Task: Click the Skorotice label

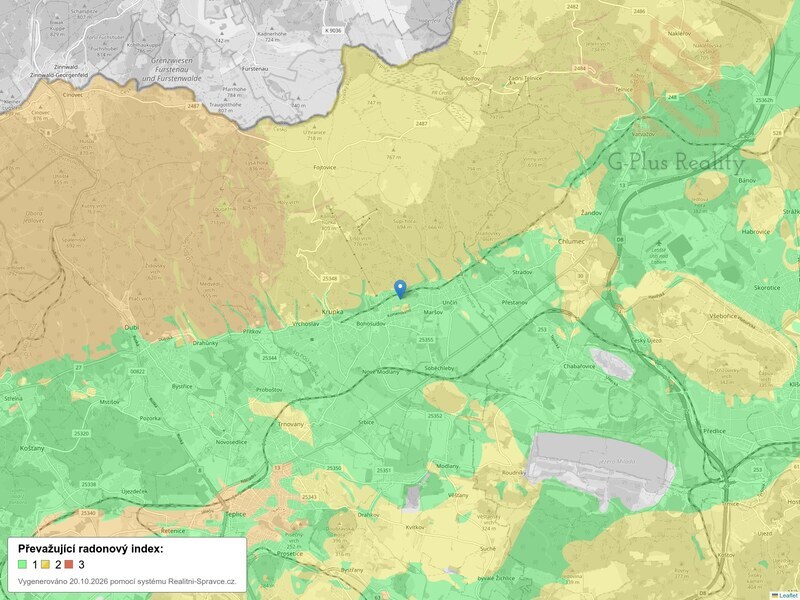Action: click(767, 288)
